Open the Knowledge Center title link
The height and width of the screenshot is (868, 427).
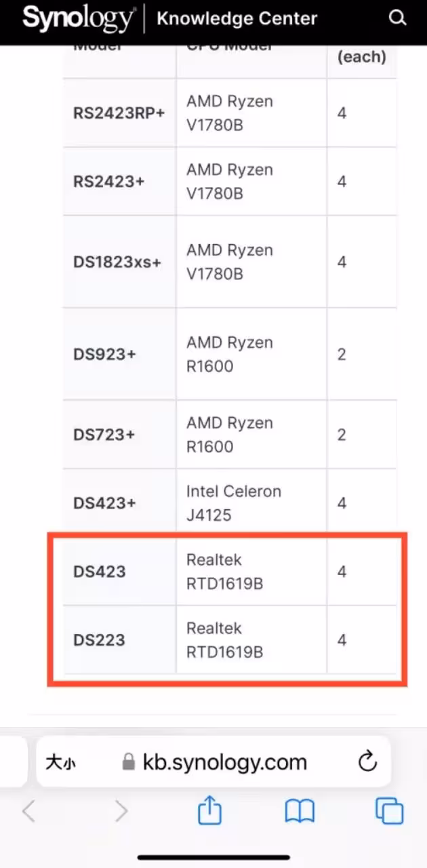coord(237,18)
